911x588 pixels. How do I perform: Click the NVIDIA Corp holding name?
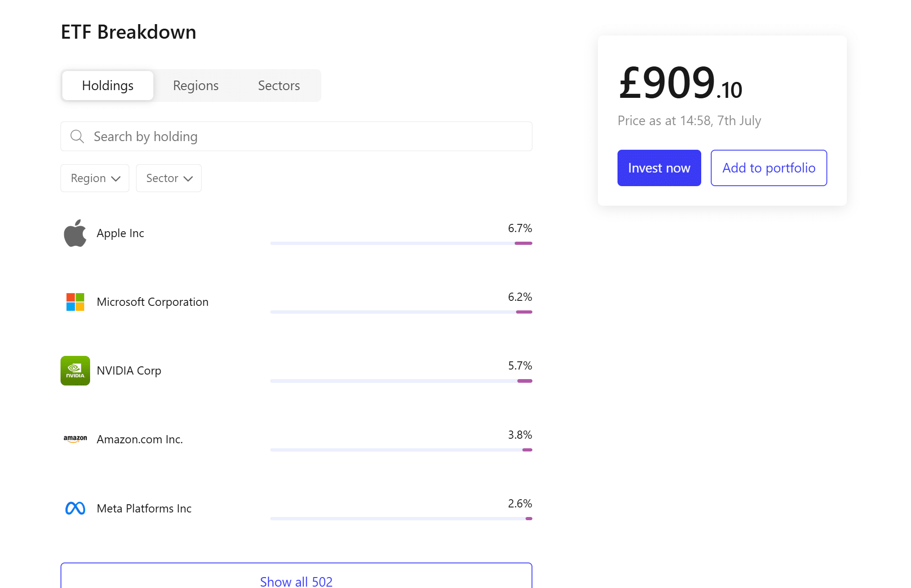click(129, 370)
